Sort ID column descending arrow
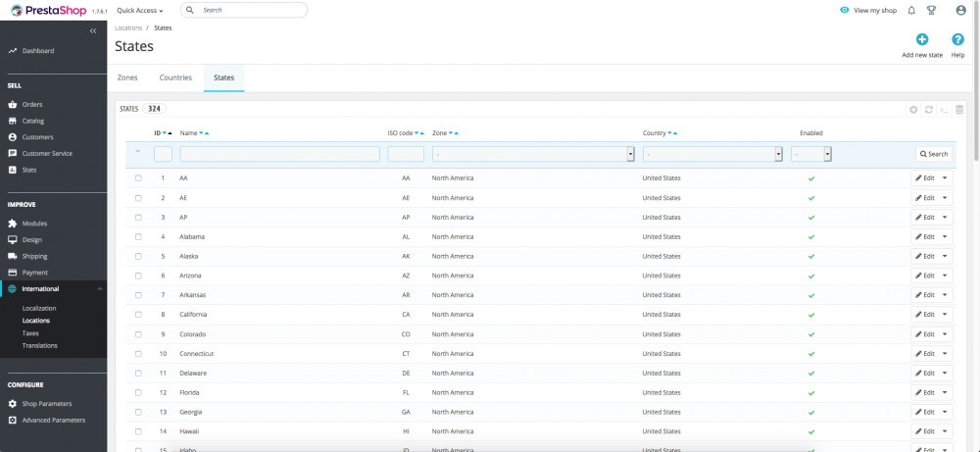Image resolution: width=980 pixels, height=452 pixels. 165,133
